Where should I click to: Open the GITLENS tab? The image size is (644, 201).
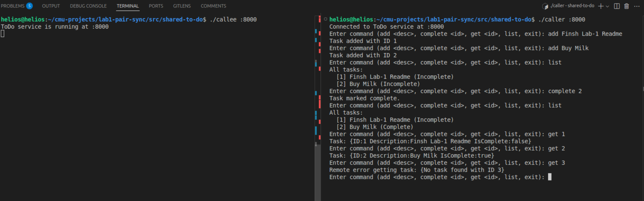click(182, 6)
